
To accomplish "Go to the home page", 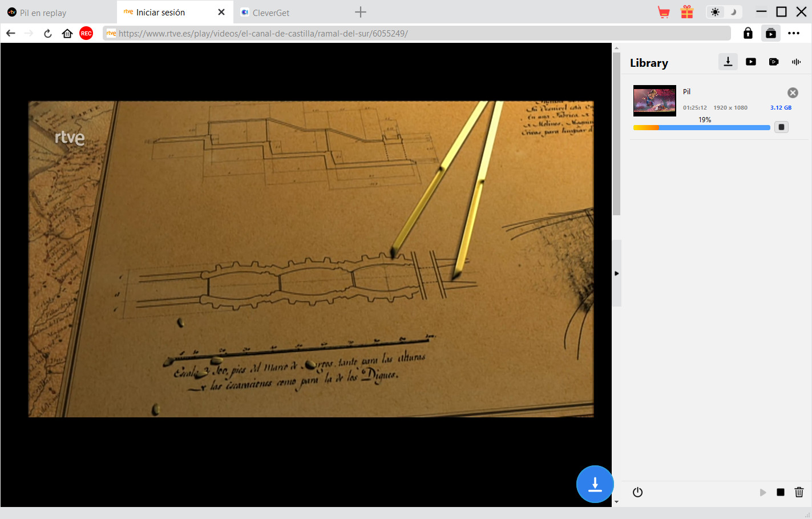I will click(x=67, y=33).
